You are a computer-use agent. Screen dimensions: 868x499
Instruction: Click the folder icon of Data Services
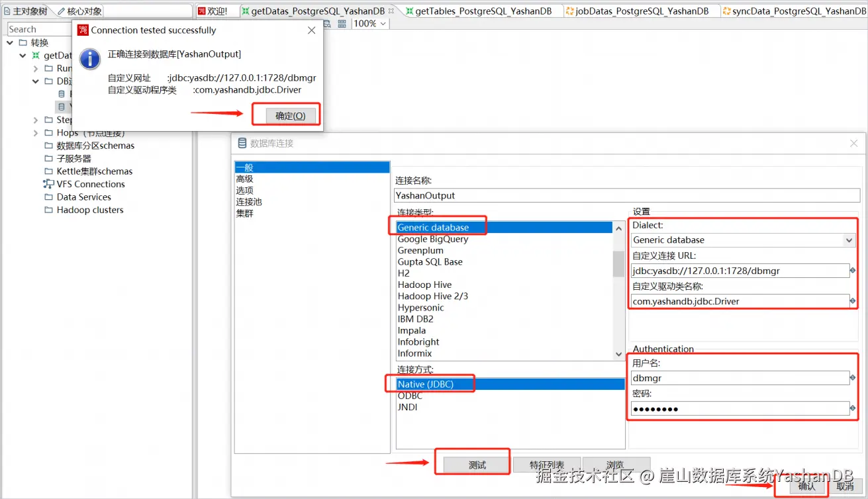click(x=48, y=197)
